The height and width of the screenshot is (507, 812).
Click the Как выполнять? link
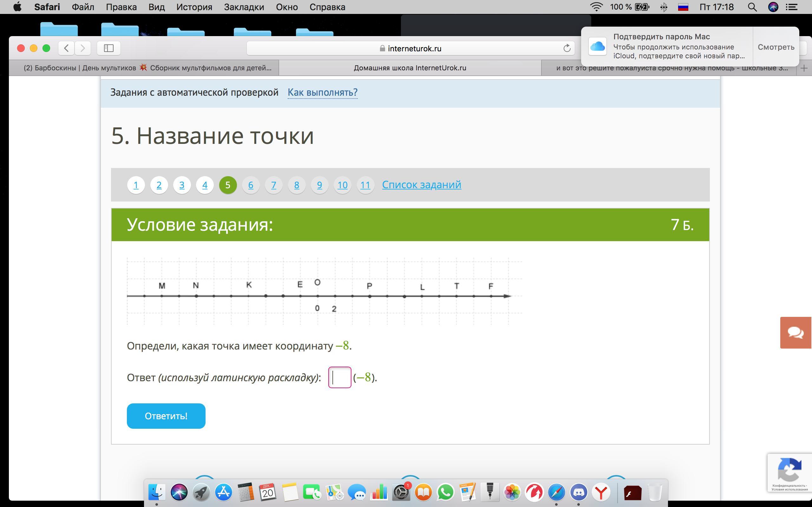pos(323,92)
